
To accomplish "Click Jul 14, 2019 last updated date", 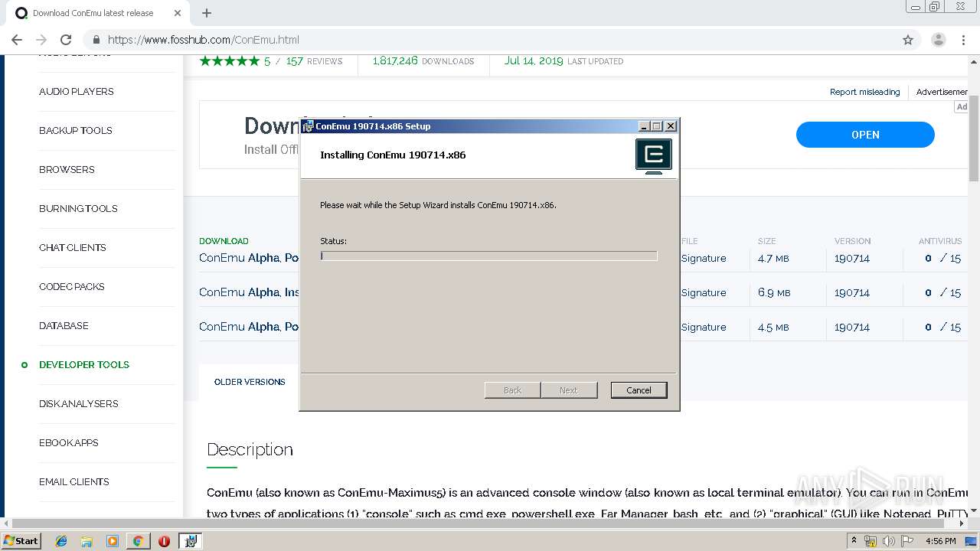I will 534,61.
